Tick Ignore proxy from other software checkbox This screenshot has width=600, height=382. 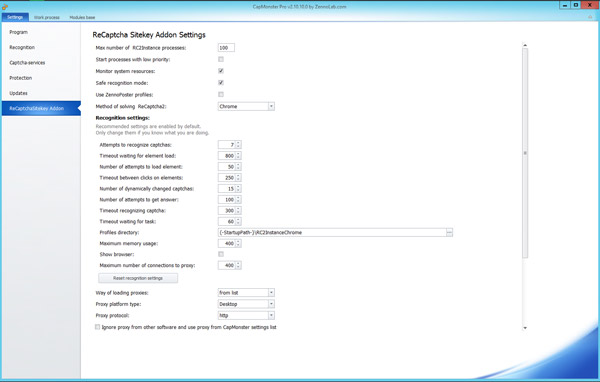[x=98, y=327]
